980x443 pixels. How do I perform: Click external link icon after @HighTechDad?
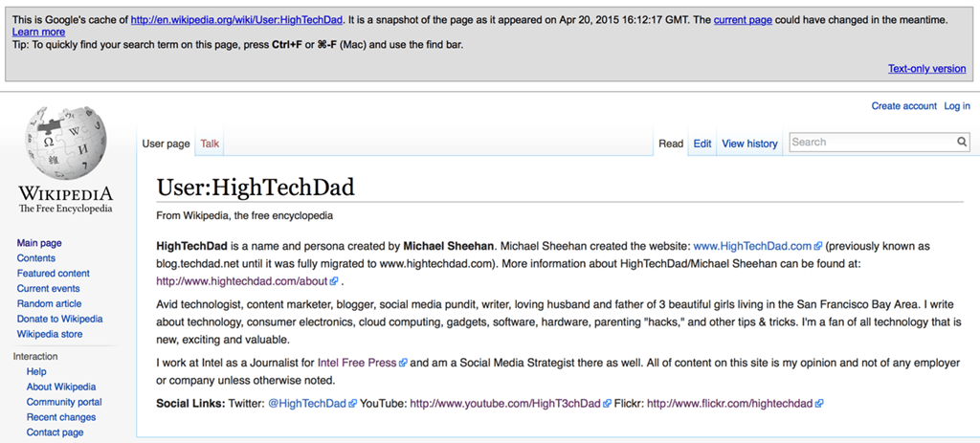(352, 404)
